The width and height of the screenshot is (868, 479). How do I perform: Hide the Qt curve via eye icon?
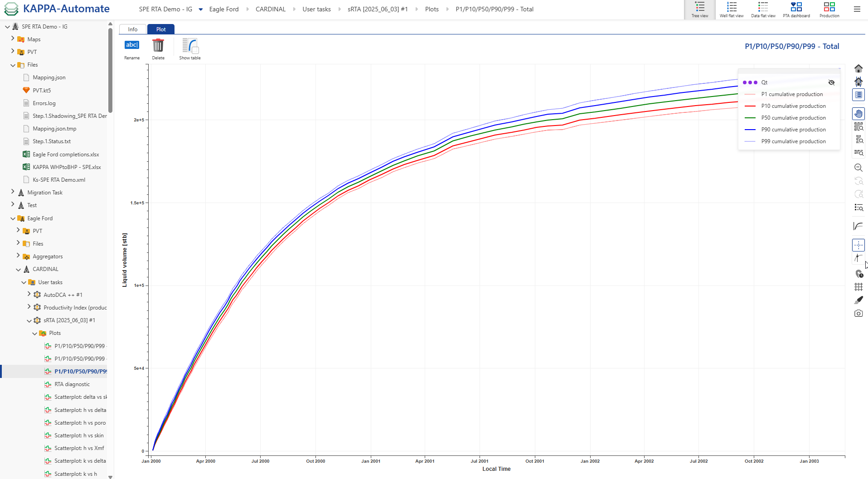coord(832,82)
